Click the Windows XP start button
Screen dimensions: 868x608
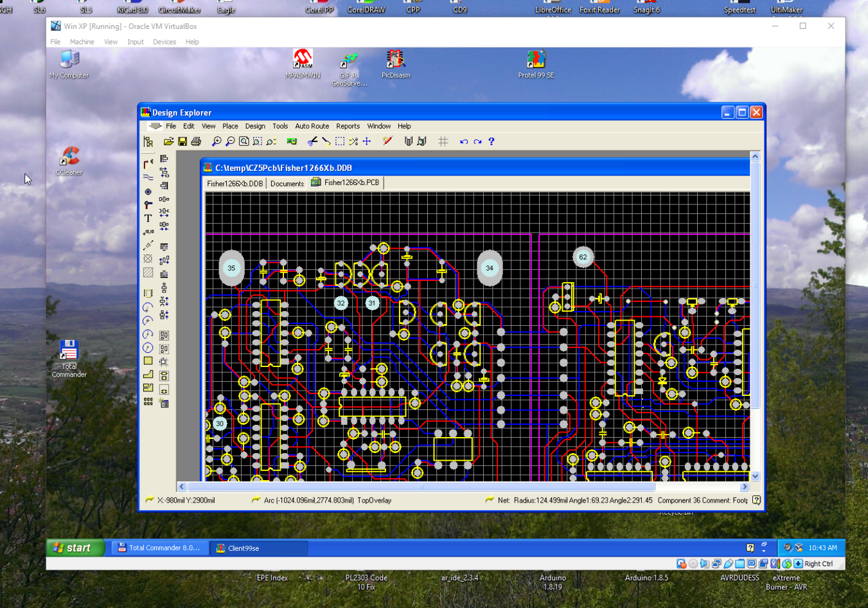point(76,548)
